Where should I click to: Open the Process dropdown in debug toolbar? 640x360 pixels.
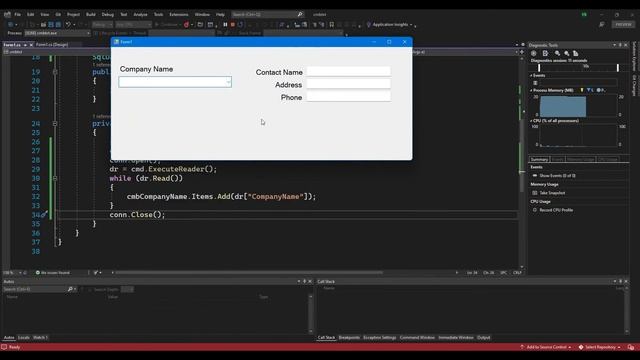point(57,33)
